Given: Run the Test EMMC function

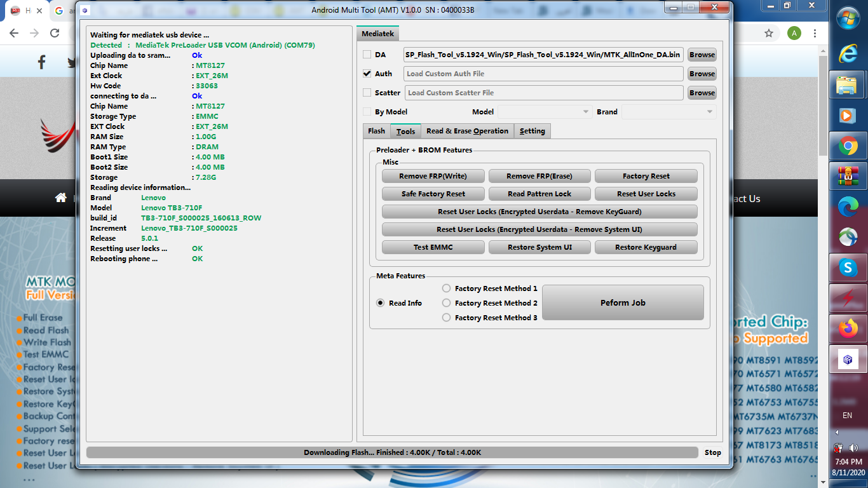Looking at the screenshot, I should (x=433, y=247).
